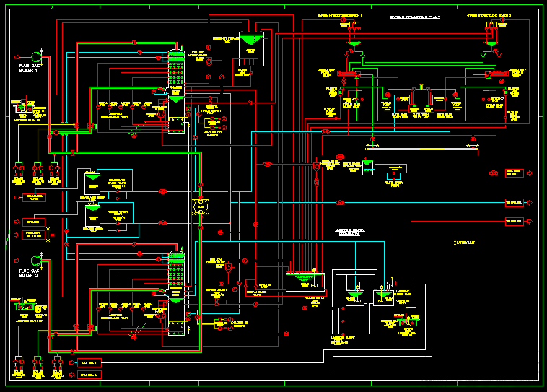Click the red outlet arrow beside waste water box
This screenshot has height=392, width=547.
point(530,173)
